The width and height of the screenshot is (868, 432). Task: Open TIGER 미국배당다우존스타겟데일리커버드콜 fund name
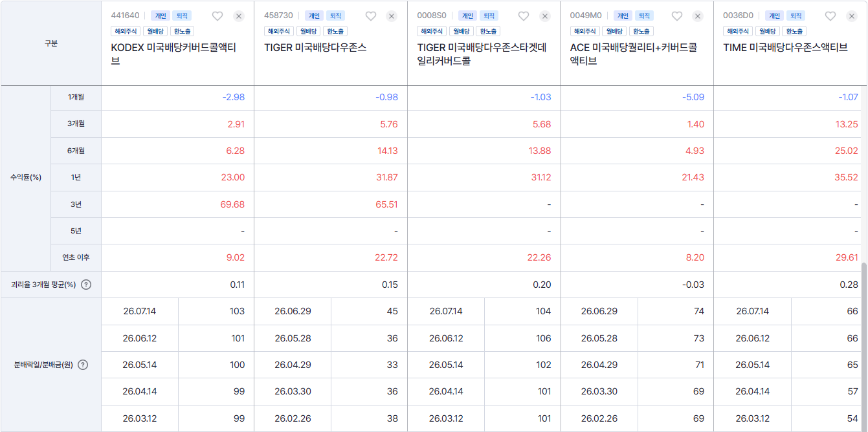482,54
